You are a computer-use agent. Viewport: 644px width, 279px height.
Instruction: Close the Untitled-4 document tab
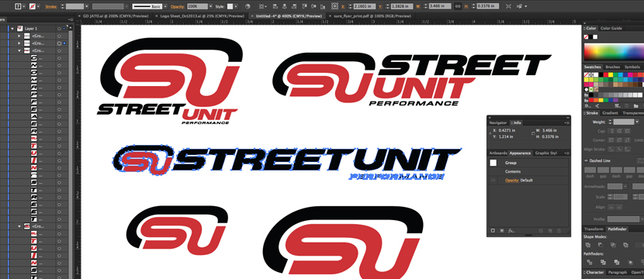[x=252, y=15]
